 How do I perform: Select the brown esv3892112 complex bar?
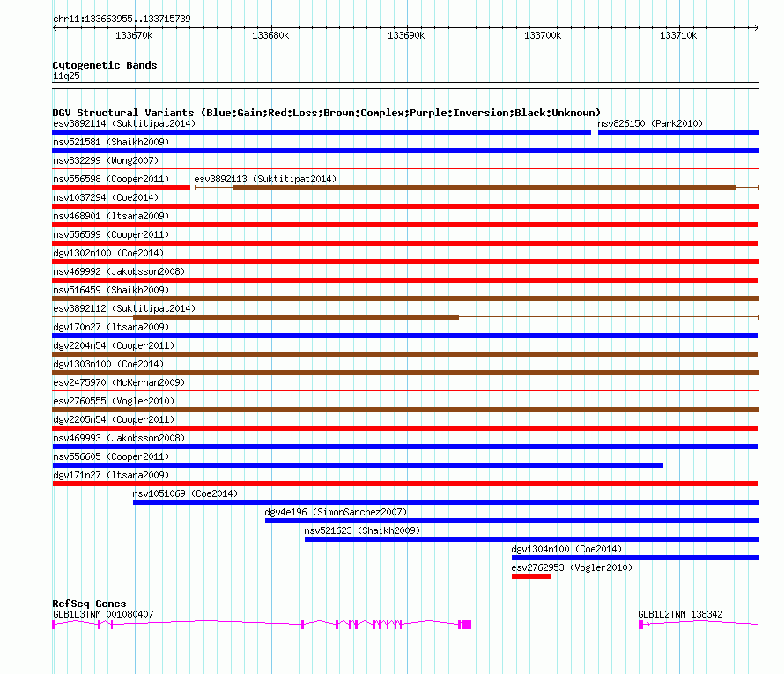point(296,317)
